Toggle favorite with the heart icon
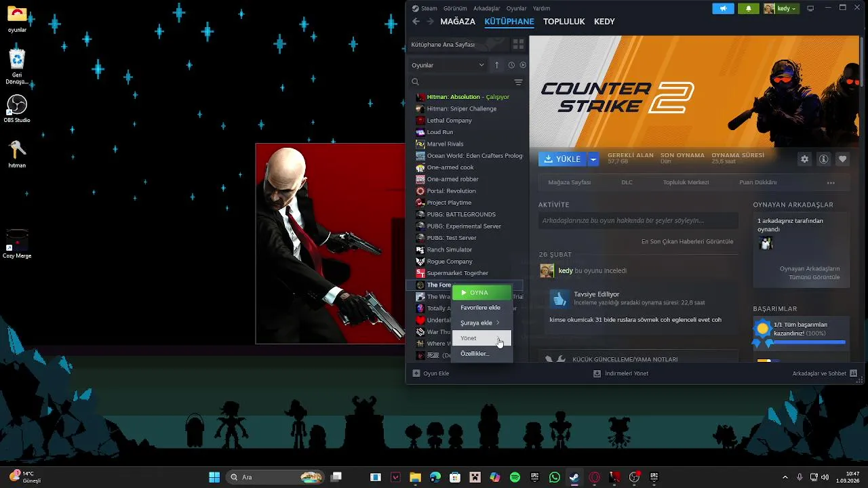Image resolution: width=868 pixels, height=488 pixels. tap(842, 159)
